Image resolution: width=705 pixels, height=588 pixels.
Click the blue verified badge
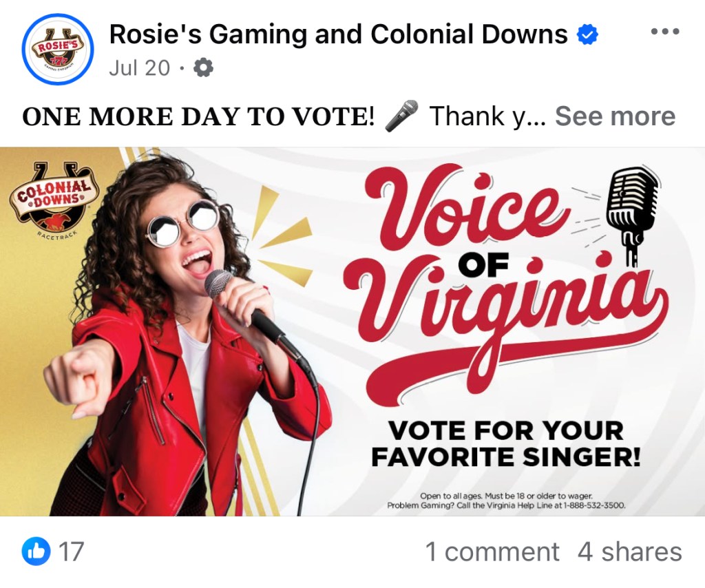pos(587,34)
